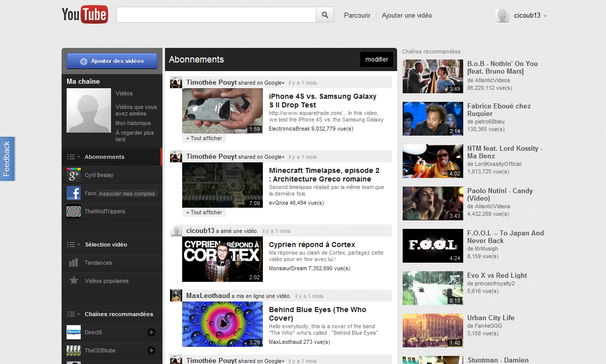This screenshot has width=606, height=364.
Task: Open title Behind Blue Eyes (The Who Cover)
Action: (x=318, y=314)
